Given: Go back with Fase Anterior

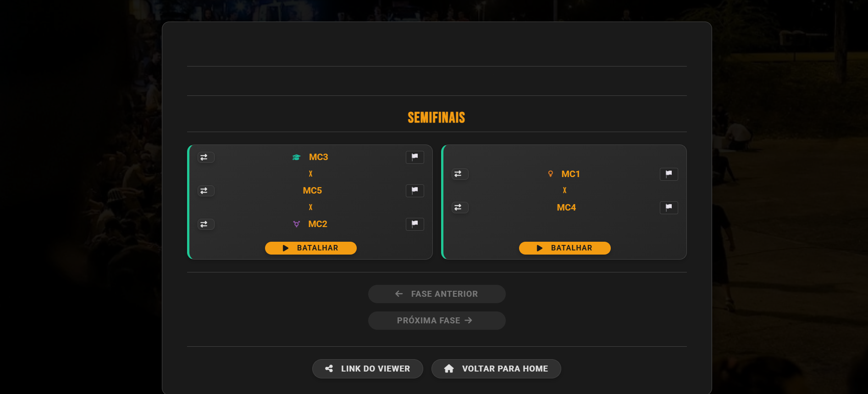Looking at the screenshot, I should pyautogui.click(x=437, y=294).
